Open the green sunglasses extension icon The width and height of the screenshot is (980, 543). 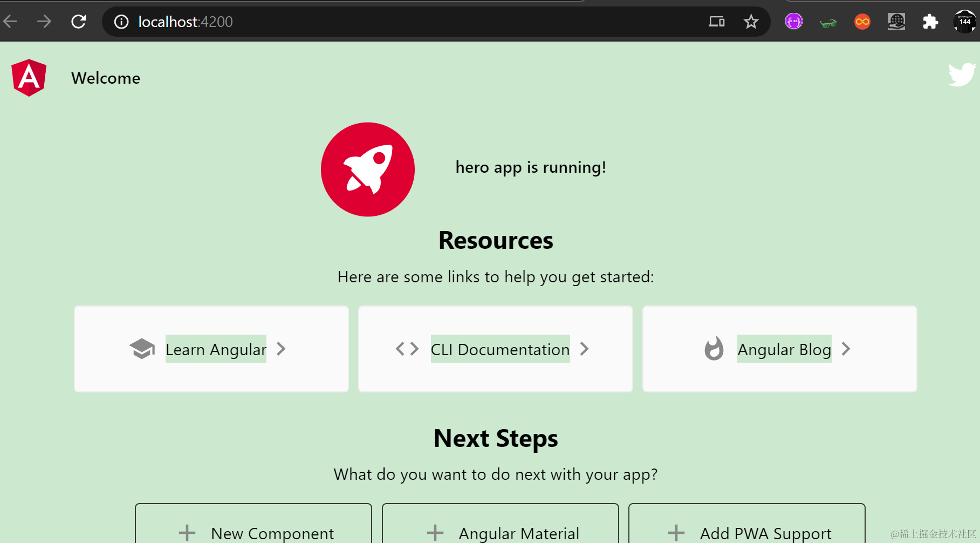pyautogui.click(x=828, y=22)
